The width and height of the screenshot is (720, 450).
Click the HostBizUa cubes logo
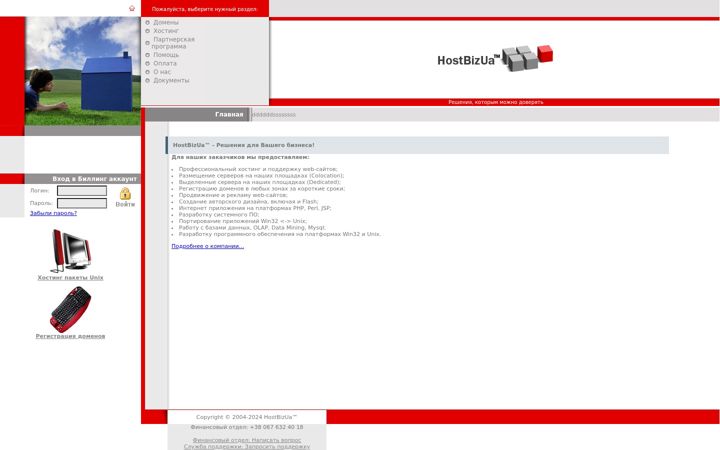pyautogui.click(x=495, y=58)
